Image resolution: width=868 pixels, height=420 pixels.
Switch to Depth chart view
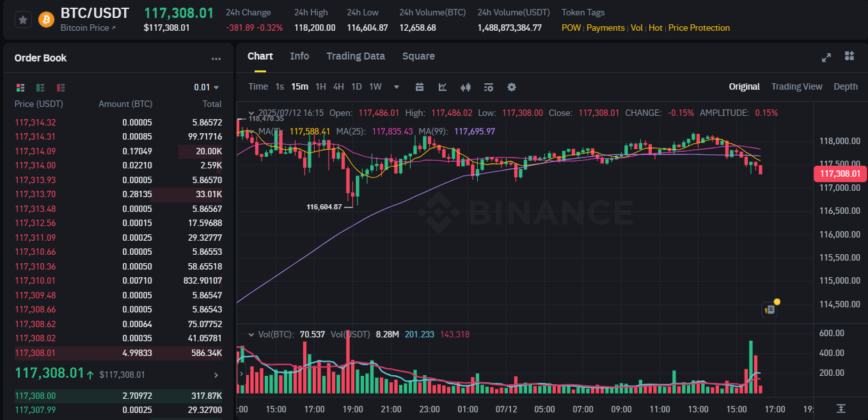(x=846, y=86)
